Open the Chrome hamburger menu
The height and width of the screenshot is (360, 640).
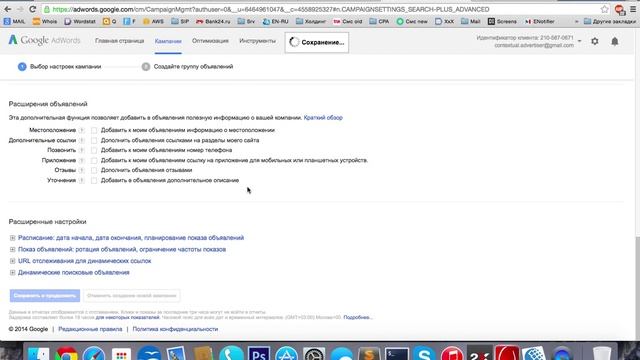[633, 9]
